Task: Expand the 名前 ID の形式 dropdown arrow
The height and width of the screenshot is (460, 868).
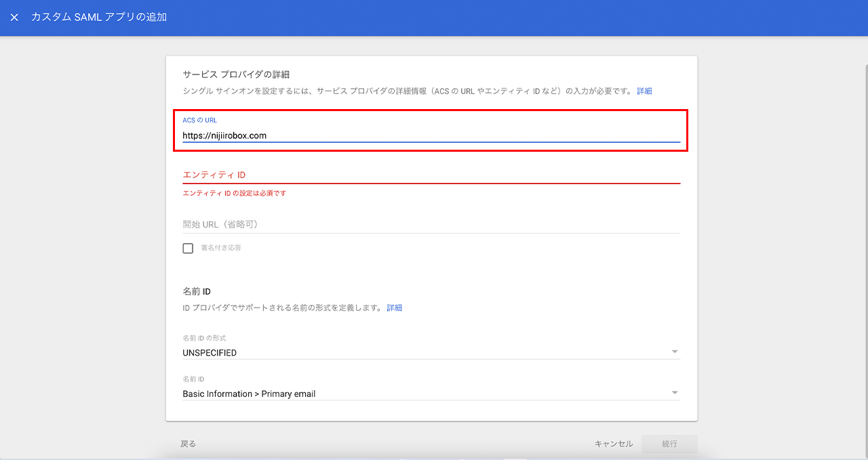Action: pos(674,352)
